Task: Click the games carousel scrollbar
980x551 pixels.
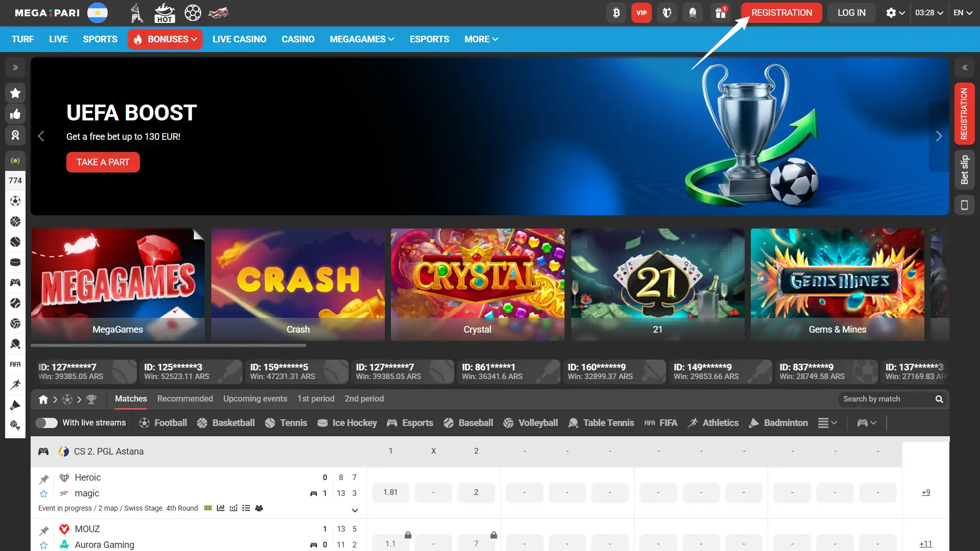Action: (168, 345)
